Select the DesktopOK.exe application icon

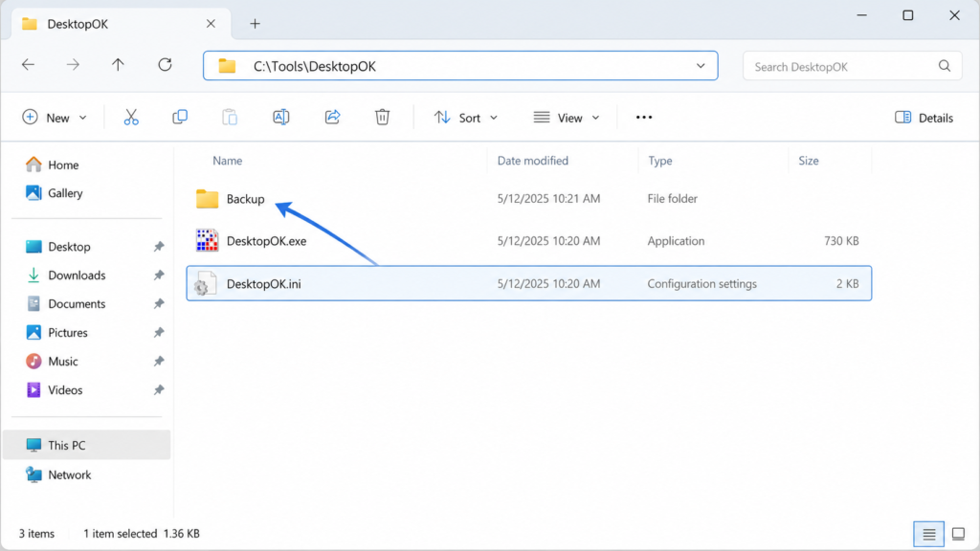point(207,240)
